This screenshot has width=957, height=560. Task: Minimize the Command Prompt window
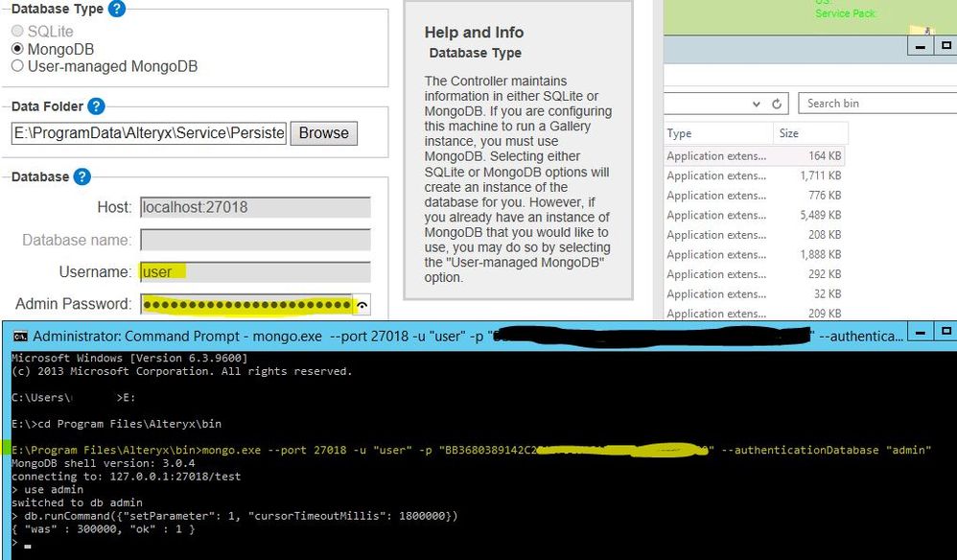click(921, 333)
